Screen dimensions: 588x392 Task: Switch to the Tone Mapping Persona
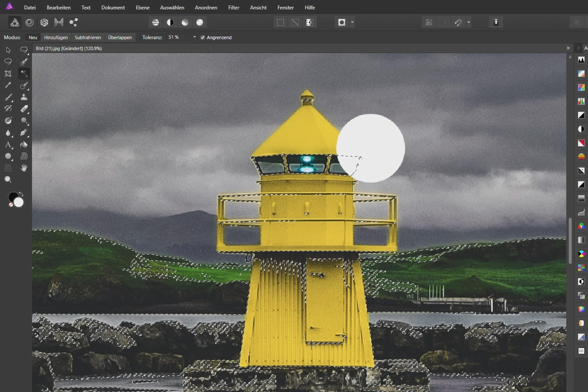click(59, 23)
